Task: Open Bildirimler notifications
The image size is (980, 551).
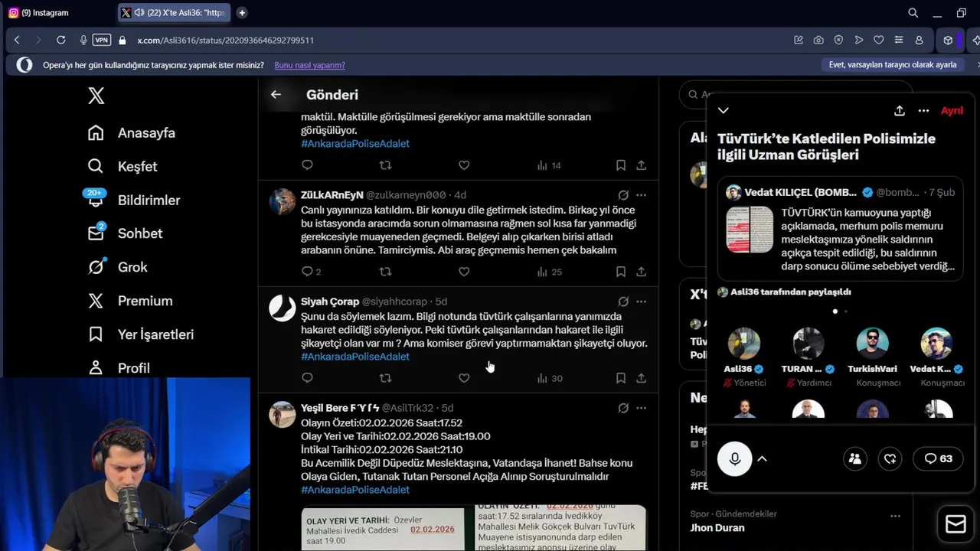Action: click(133, 201)
